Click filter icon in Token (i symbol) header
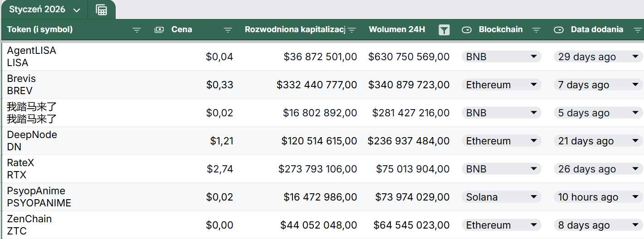Viewport: 644px width, 239px height. (137, 30)
